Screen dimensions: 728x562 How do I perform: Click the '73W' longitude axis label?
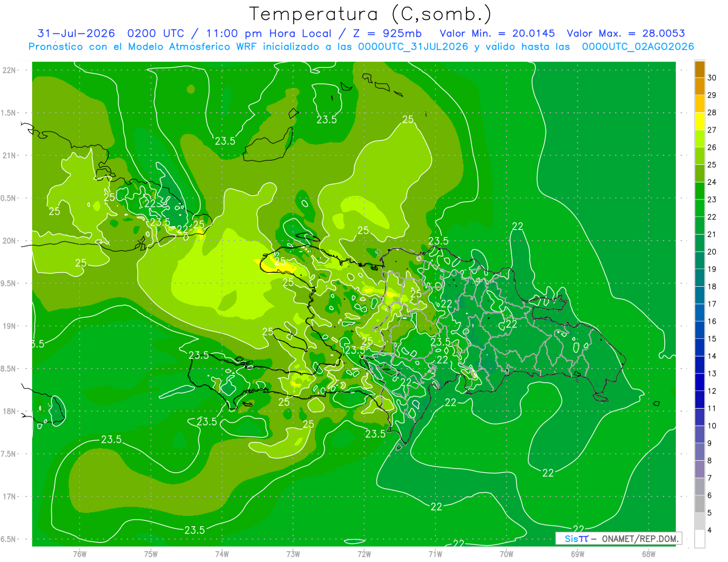tap(293, 554)
